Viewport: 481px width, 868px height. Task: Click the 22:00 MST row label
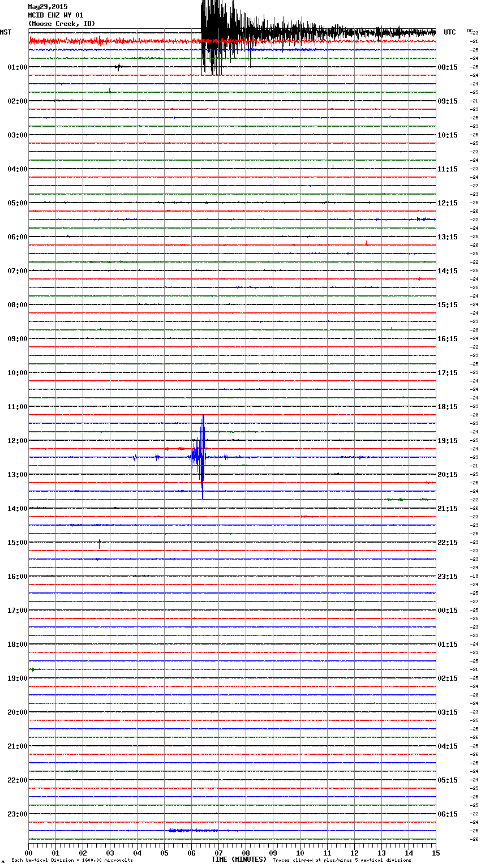(x=18, y=780)
